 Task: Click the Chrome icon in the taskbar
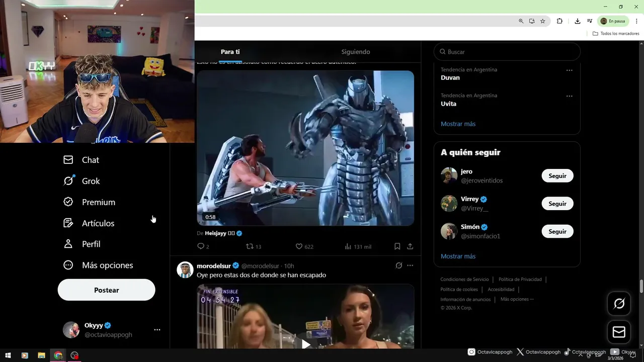point(58,355)
